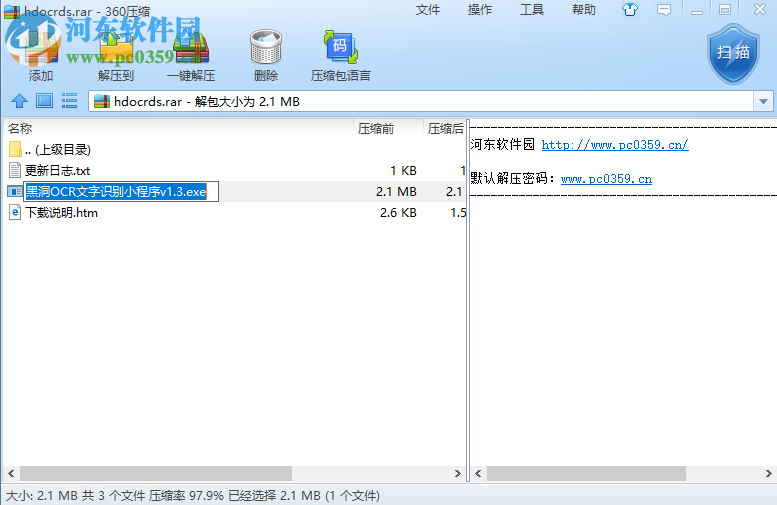The image size is (777, 505).
Task: Click the 压缩包语言 (Archive language) icon
Action: pyautogui.click(x=341, y=47)
